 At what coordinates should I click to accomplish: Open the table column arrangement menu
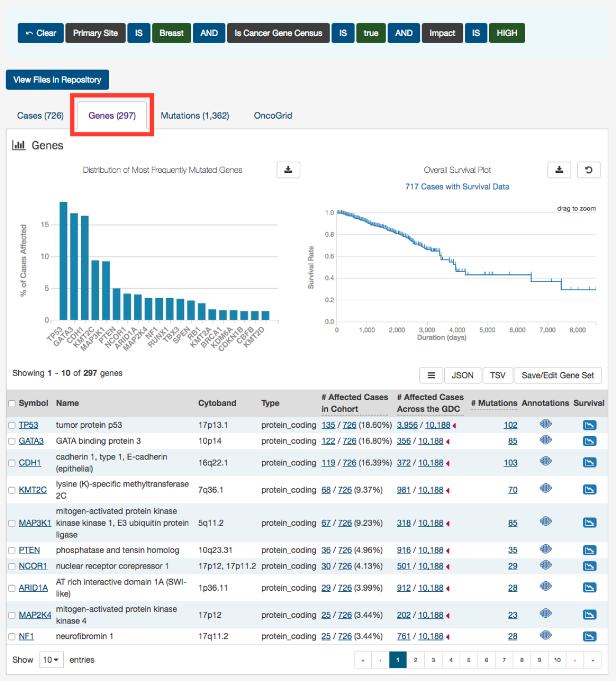tap(431, 375)
